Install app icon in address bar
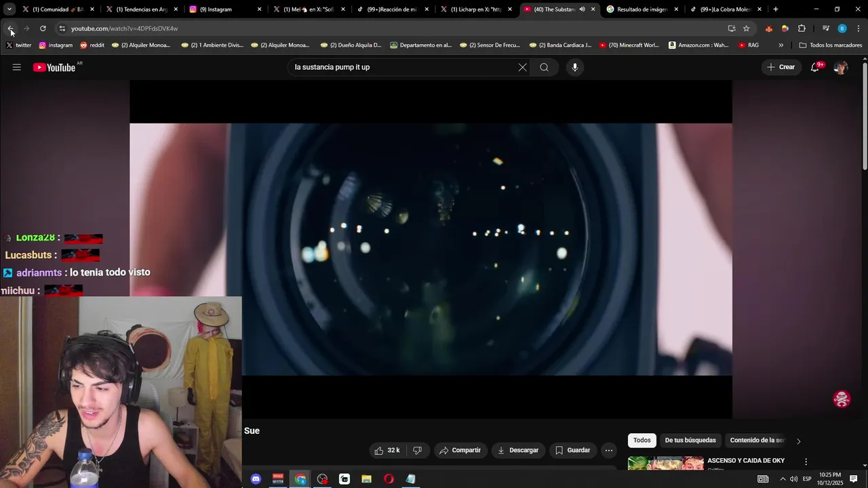Screen dimensions: 868x488 click(x=732, y=28)
